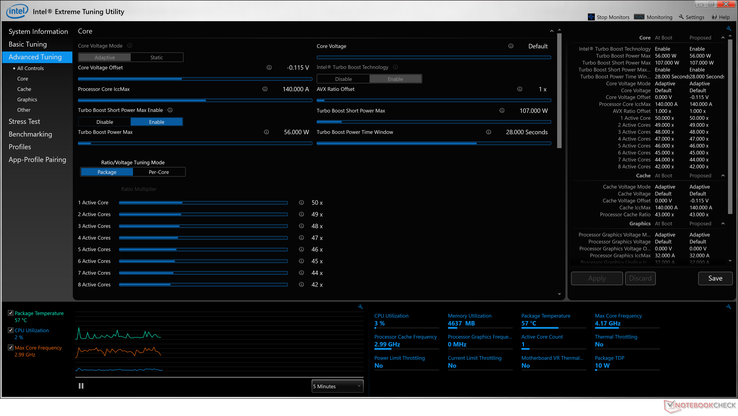
Task: Collapse the Cache section in the summary panel
Action: (723, 176)
